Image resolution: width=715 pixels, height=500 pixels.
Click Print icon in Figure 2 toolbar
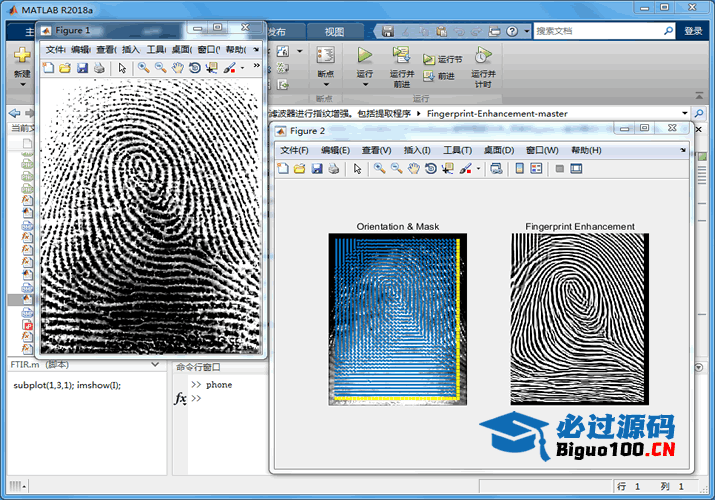[x=334, y=169]
